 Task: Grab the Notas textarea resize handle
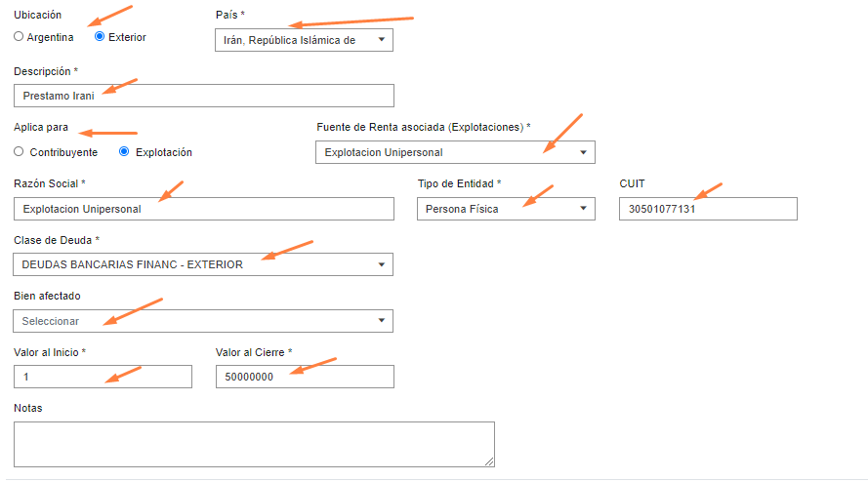pyautogui.click(x=489, y=461)
